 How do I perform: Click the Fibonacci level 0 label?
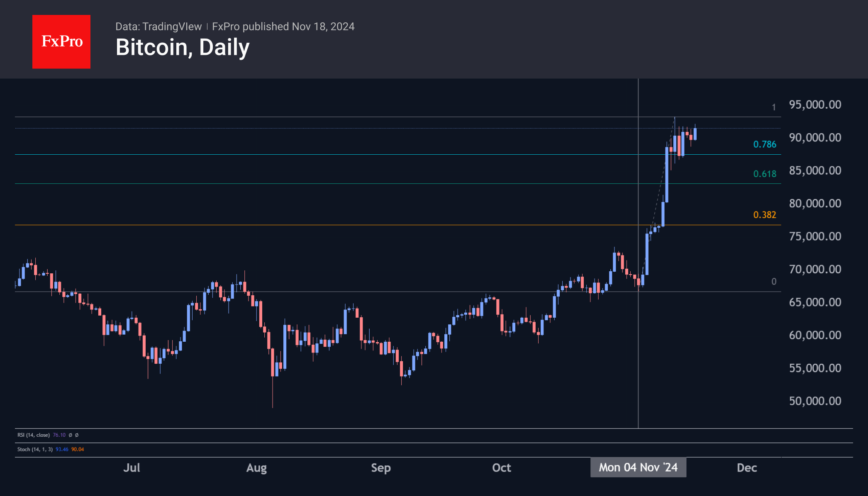pyautogui.click(x=773, y=282)
